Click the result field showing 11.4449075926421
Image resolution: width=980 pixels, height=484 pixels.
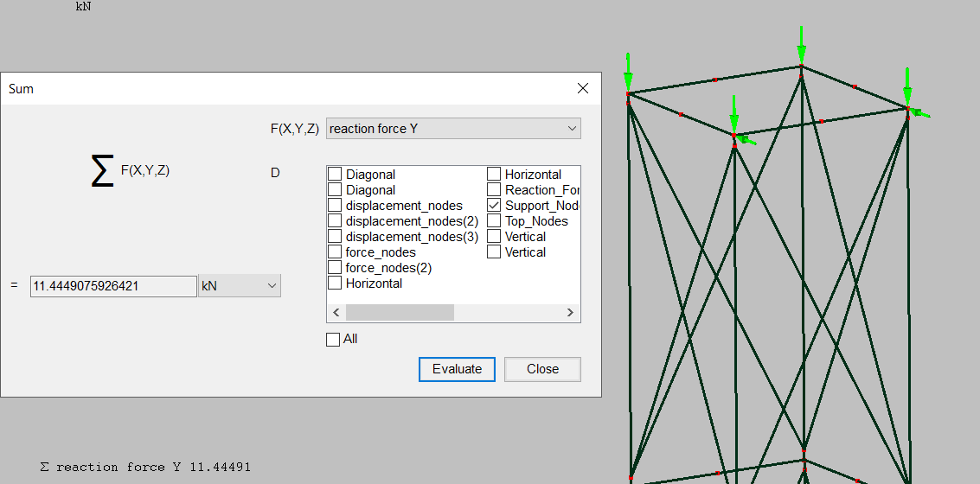pyautogui.click(x=113, y=286)
